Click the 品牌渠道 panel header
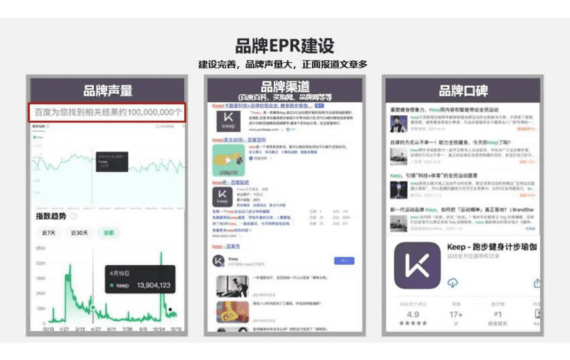The width and height of the screenshot is (570, 360). [x=285, y=90]
